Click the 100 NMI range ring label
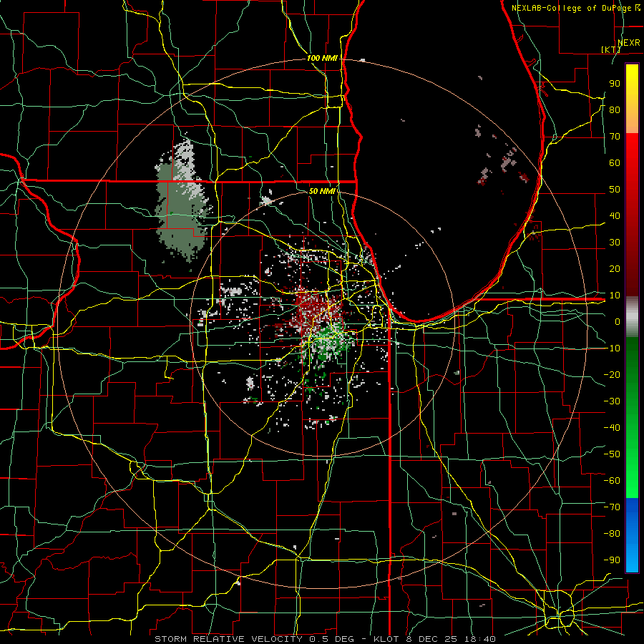 coord(322,59)
